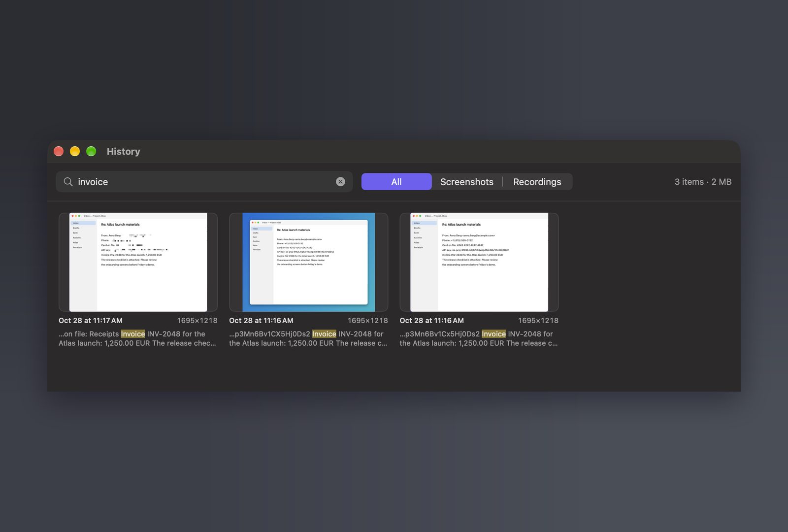Maximize the History window with green button

[x=91, y=151]
